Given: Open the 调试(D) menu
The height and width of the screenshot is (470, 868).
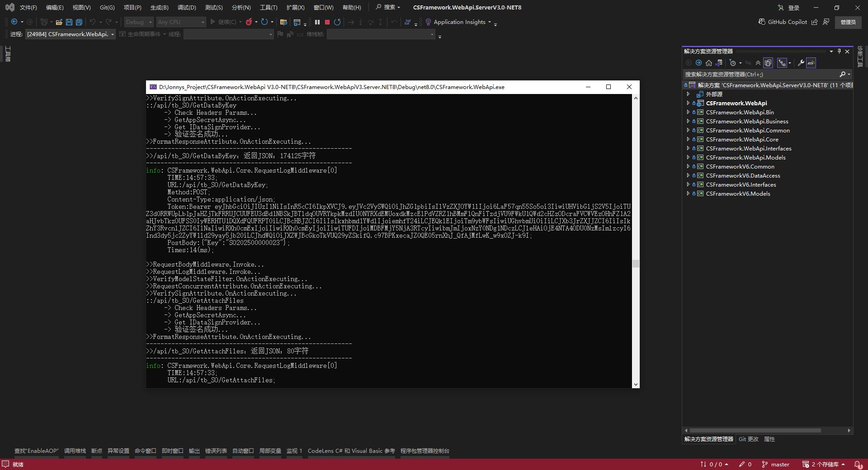Looking at the screenshot, I should pos(187,7).
